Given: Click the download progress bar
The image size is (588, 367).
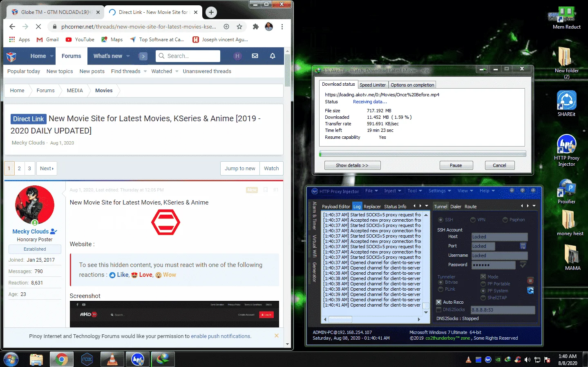Looking at the screenshot, I should pos(423,154).
